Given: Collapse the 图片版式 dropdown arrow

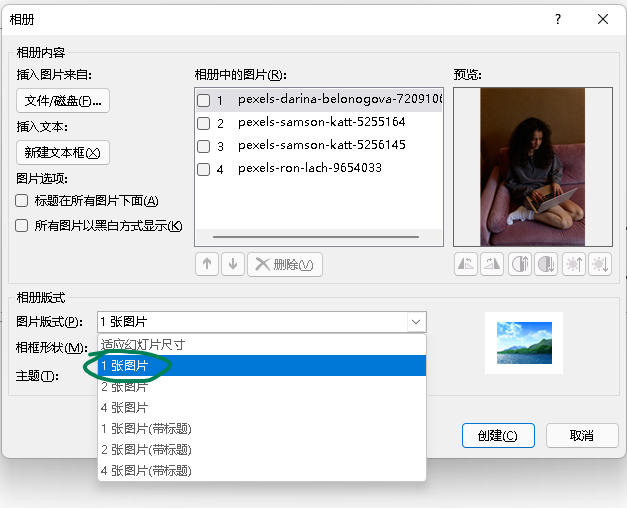Looking at the screenshot, I should (x=416, y=322).
